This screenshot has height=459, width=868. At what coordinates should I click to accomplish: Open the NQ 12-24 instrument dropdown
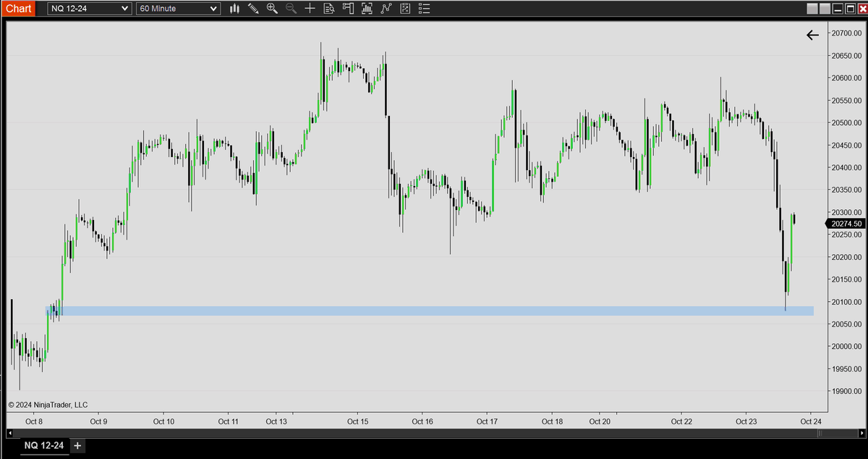[x=90, y=9]
